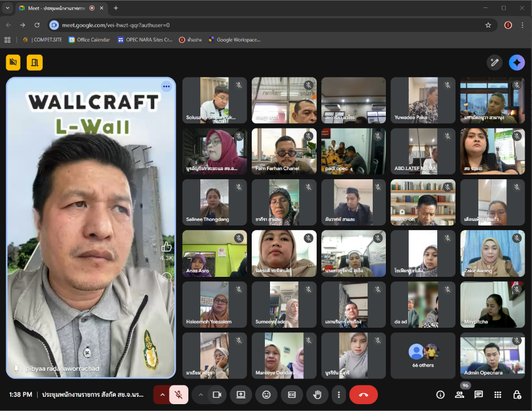Show the participants list

pyautogui.click(x=460, y=394)
